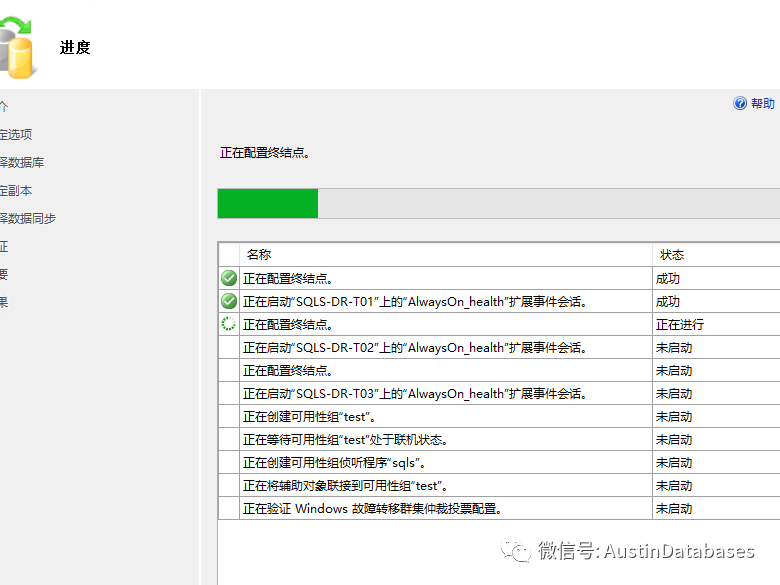
Task: Click the spinning in-progress icon
Action: (228, 324)
